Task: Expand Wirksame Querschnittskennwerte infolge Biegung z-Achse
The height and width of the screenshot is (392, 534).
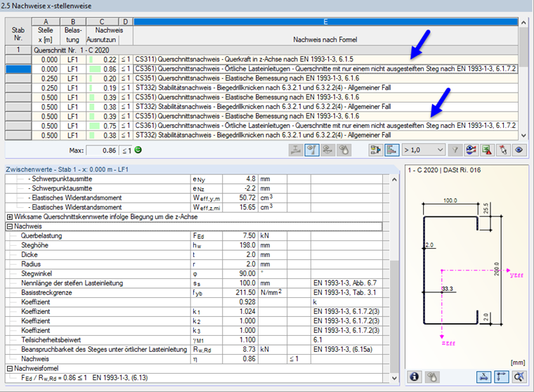Action: pos(10,217)
